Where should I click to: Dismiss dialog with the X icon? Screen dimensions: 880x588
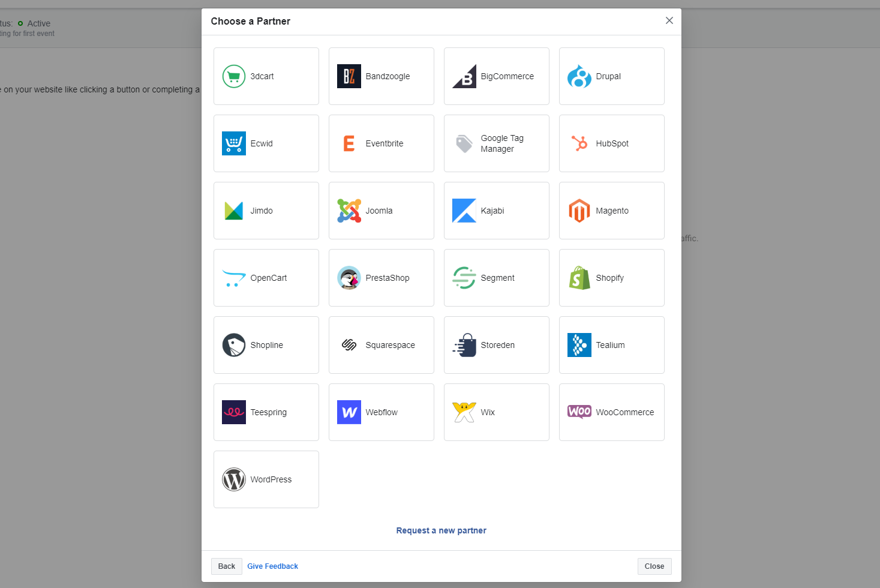669,20
